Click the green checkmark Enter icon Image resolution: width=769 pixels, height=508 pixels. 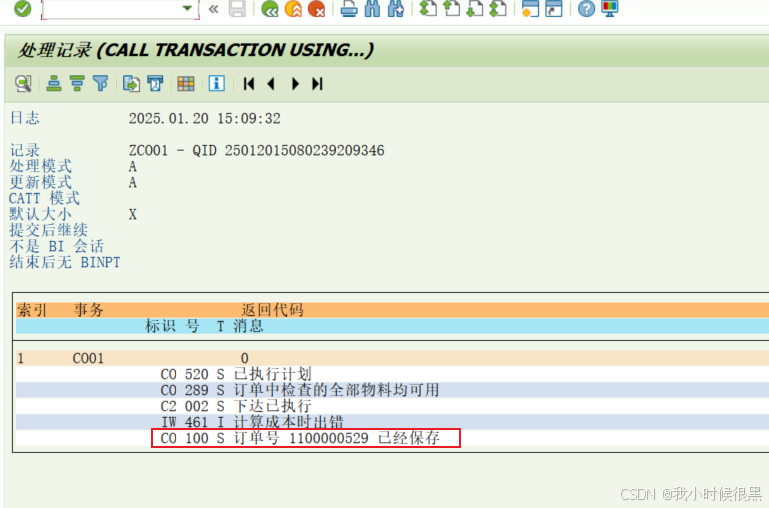[x=23, y=8]
